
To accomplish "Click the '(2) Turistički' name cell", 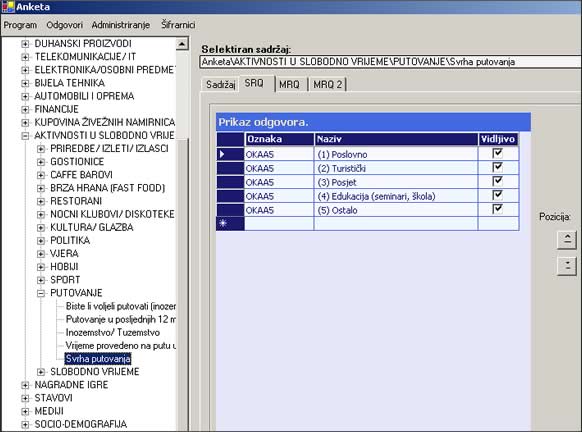I will pyautogui.click(x=396, y=168).
